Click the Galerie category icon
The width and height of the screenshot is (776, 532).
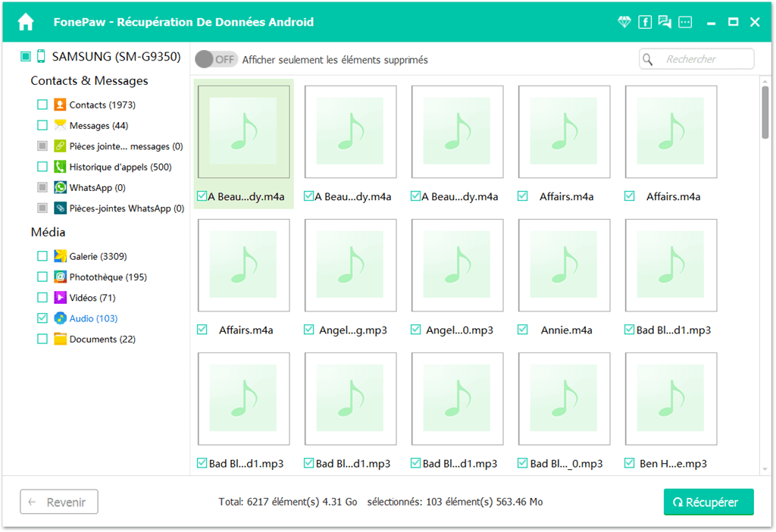(x=60, y=256)
